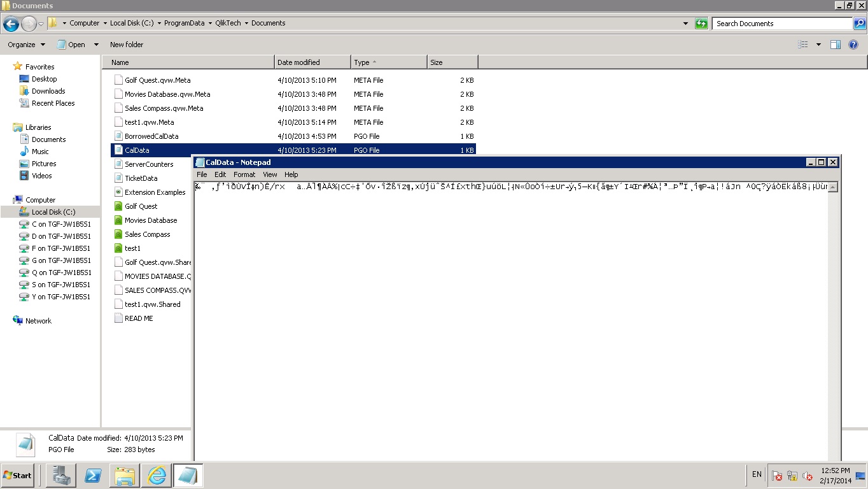Screen dimensions: 868x489
Task: Click Server Manager icon in taskbar
Action: (x=61, y=475)
